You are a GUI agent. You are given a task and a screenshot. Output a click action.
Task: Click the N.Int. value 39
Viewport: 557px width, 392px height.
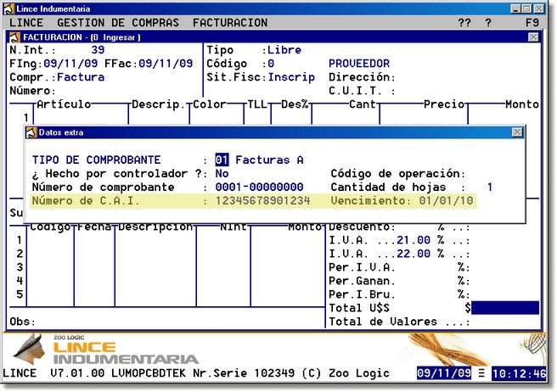point(98,50)
